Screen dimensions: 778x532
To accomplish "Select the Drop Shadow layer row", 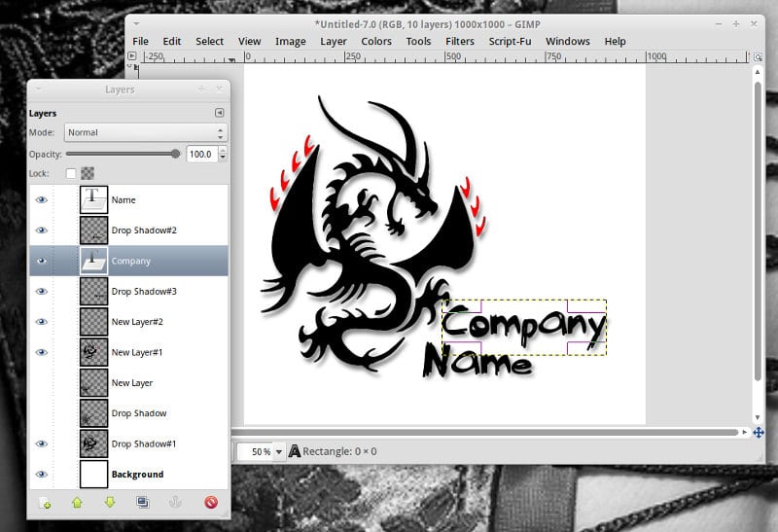I will tap(128, 413).
